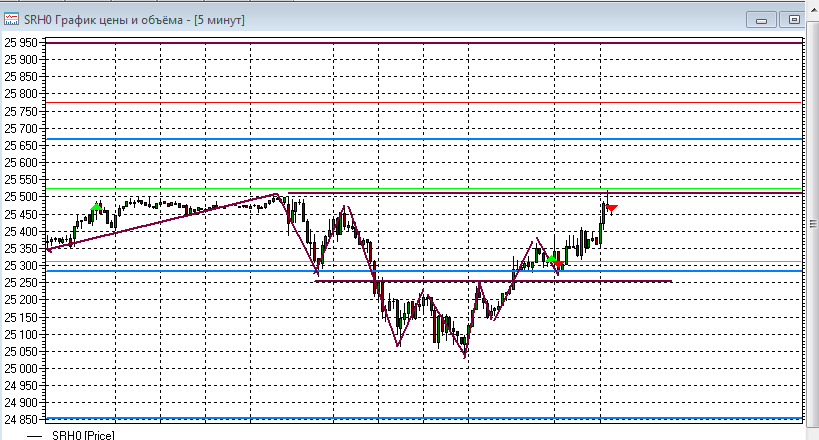819x440 pixels.
Task: Select the red sell marker near 25 450
Action: (612, 208)
